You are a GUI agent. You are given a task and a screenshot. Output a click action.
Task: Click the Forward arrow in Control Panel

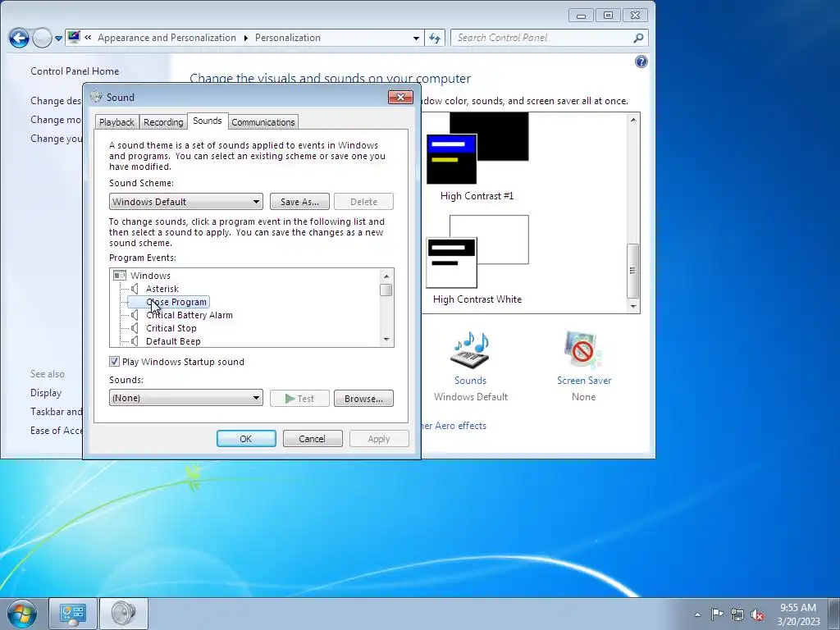[42, 38]
